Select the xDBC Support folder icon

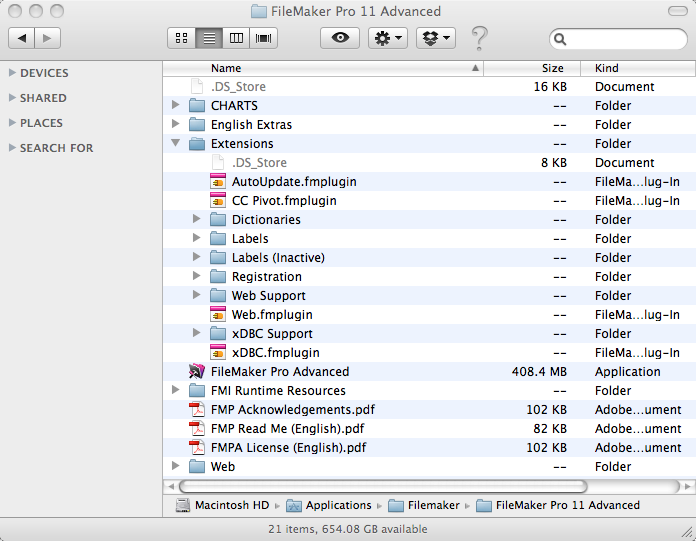(x=218, y=334)
